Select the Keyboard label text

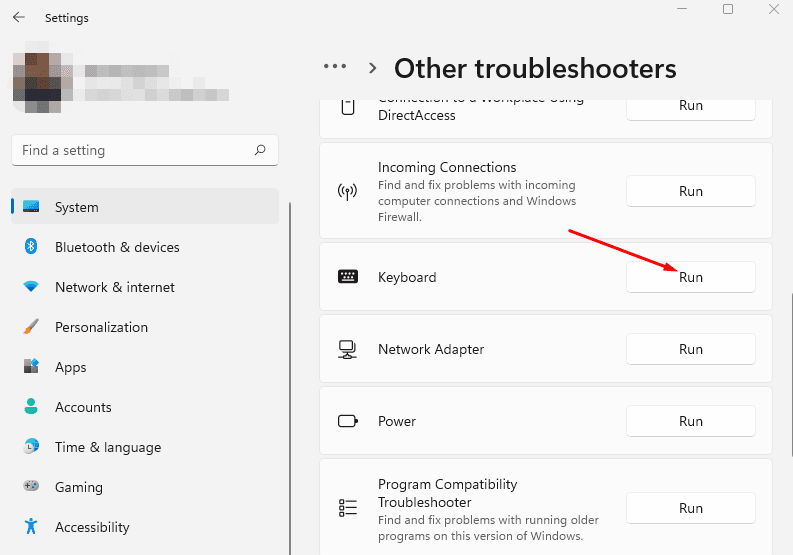[x=407, y=277]
